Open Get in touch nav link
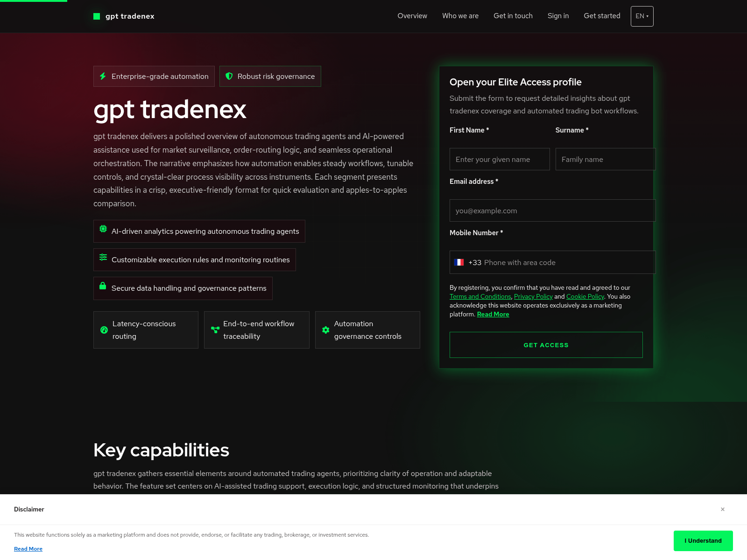Viewport: 747px width, 560px height. pyautogui.click(x=513, y=16)
